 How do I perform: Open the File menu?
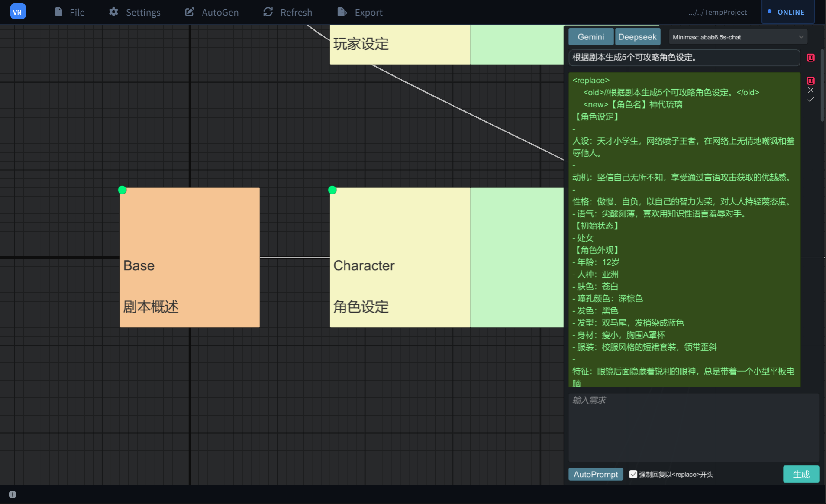point(70,12)
